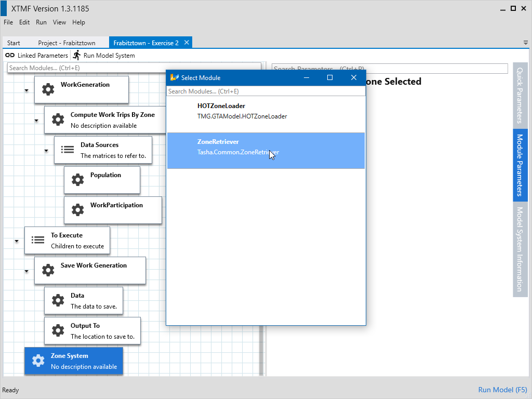Close the Frabitztown - Exercise 2 tab
Image resolution: width=532 pixels, height=399 pixels.
187,43
